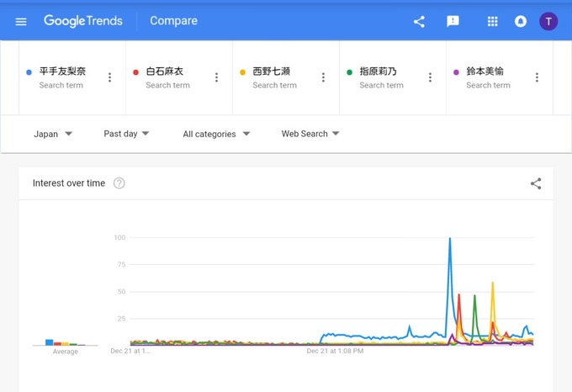Click the account avatar T
This screenshot has width=572, height=392.
[x=548, y=21]
